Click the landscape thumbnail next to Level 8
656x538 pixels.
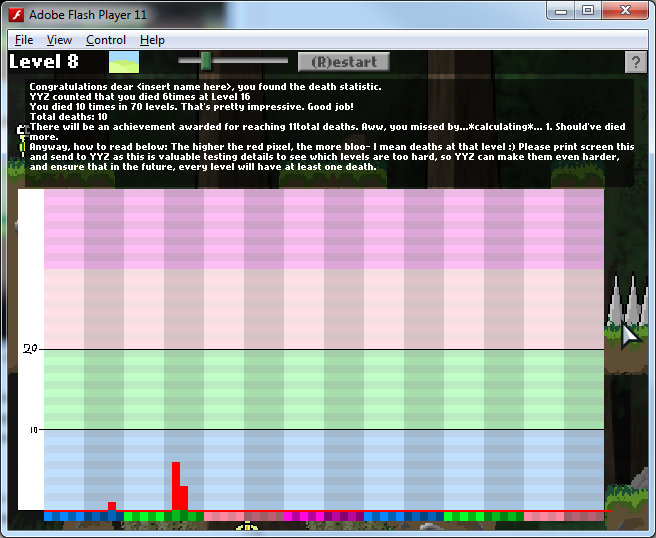pos(124,62)
